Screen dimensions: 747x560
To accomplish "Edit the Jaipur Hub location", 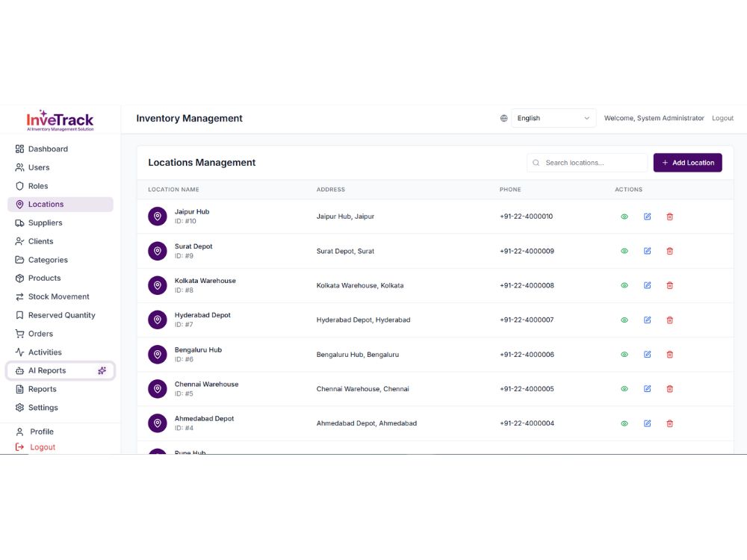I will click(647, 217).
